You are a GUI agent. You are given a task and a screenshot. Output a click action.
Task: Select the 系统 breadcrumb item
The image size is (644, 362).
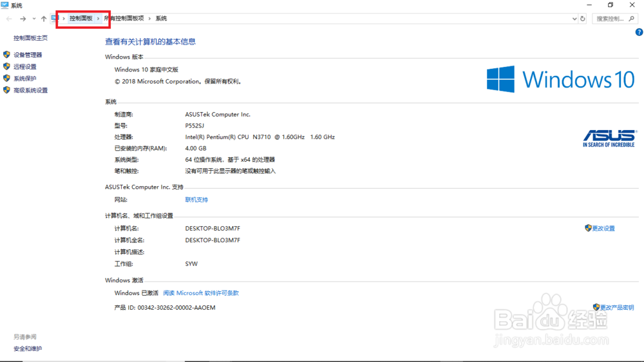(162, 19)
